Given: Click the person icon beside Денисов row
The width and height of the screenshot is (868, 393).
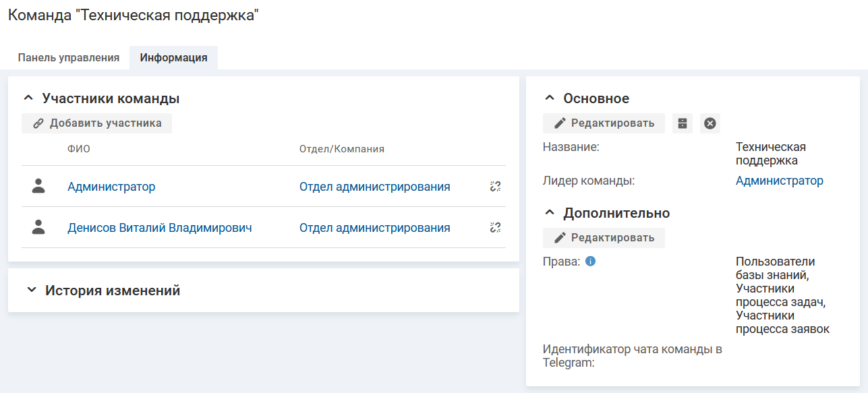Looking at the screenshot, I should (x=38, y=228).
